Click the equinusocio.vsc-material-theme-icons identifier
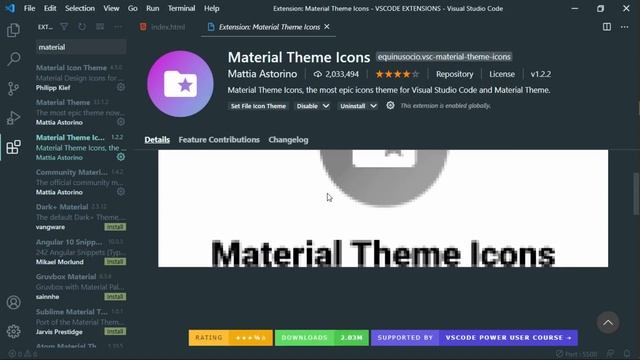This screenshot has height=360, width=640. pyautogui.click(x=444, y=57)
